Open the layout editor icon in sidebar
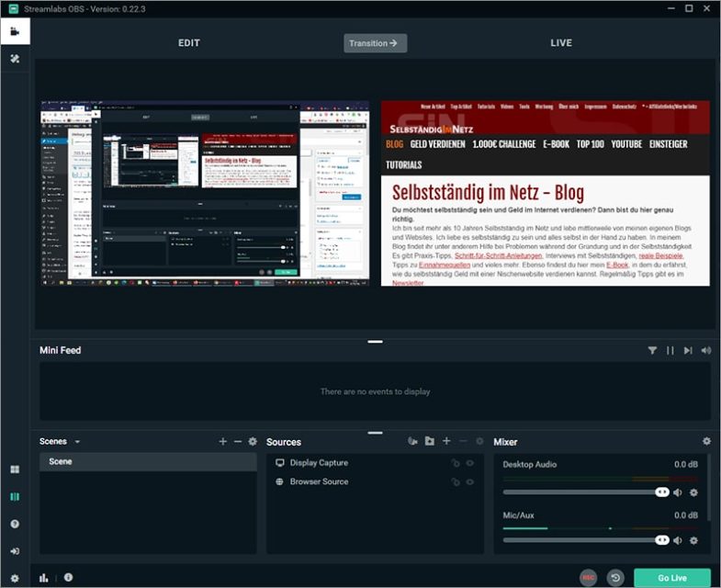This screenshot has height=588, width=721. point(15,469)
